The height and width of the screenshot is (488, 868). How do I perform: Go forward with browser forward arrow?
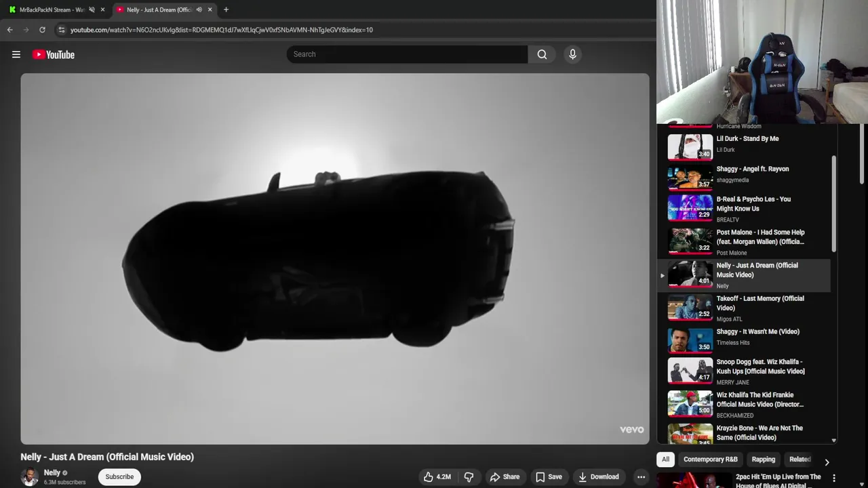tap(26, 30)
